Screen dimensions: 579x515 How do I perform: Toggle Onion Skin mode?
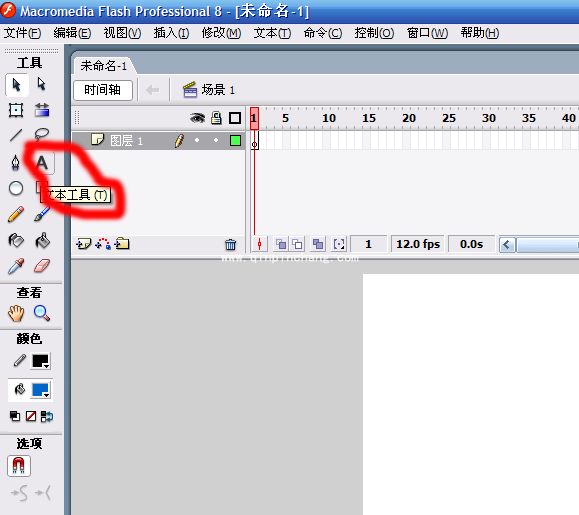click(x=281, y=244)
